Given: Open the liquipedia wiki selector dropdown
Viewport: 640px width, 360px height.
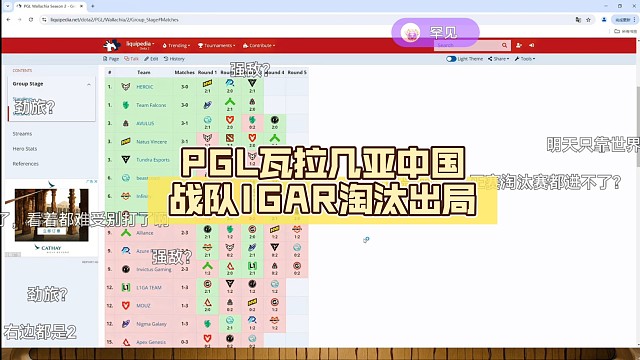Looking at the screenshot, I should click(x=140, y=44).
